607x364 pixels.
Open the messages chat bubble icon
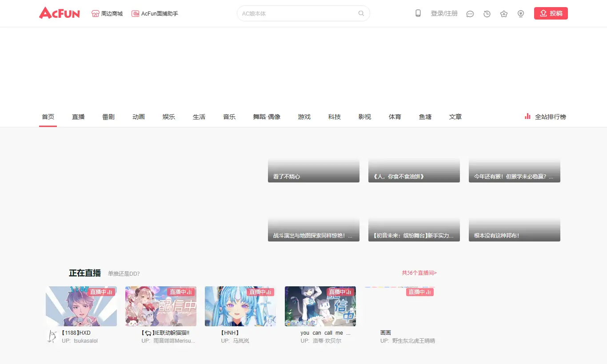[470, 14]
